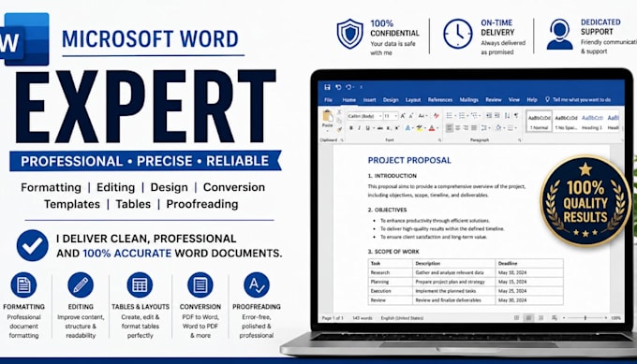Image resolution: width=637 pixels, height=364 pixels.
Task: Click the red font color icon
Action: (x=432, y=128)
